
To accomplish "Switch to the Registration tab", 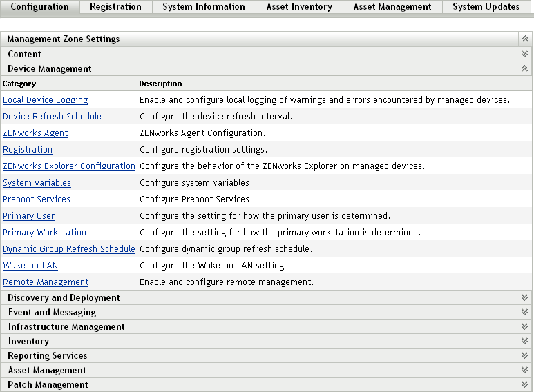I will [115, 7].
